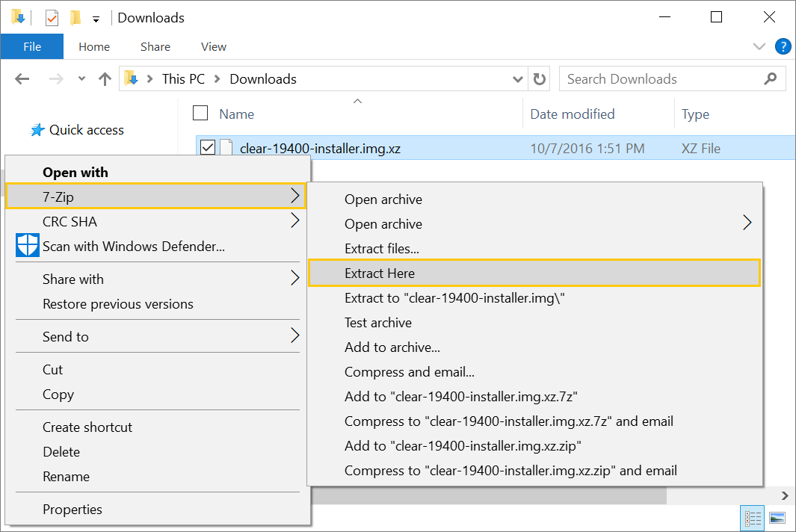The height and width of the screenshot is (532, 796).
Task: Go up one level with the Up arrow
Action: (105, 78)
